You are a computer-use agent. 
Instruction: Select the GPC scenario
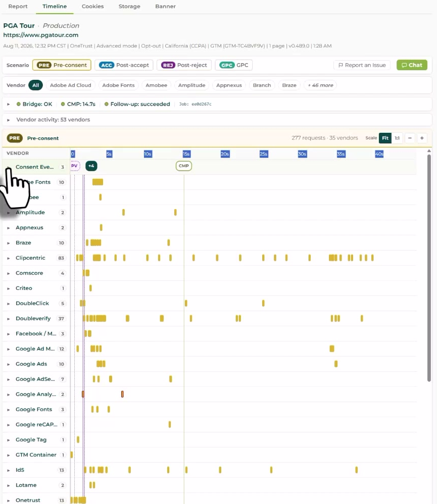(x=234, y=65)
